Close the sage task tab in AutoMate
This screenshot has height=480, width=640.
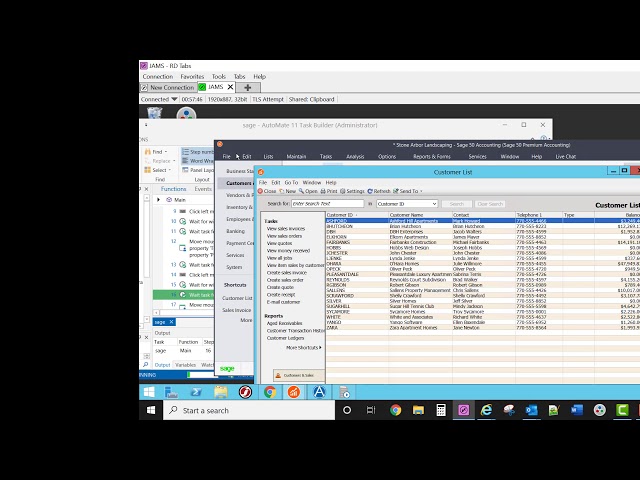click(x=171, y=322)
